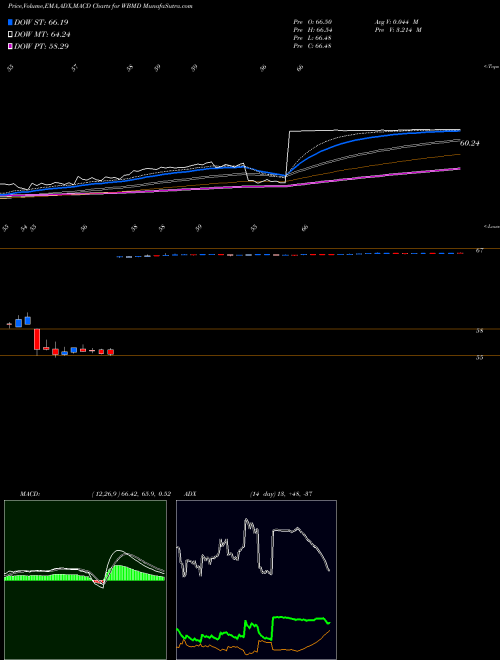The height and width of the screenshot is (660, 500).
Task: Click the ADX heading label
Action: click(191, 494)
